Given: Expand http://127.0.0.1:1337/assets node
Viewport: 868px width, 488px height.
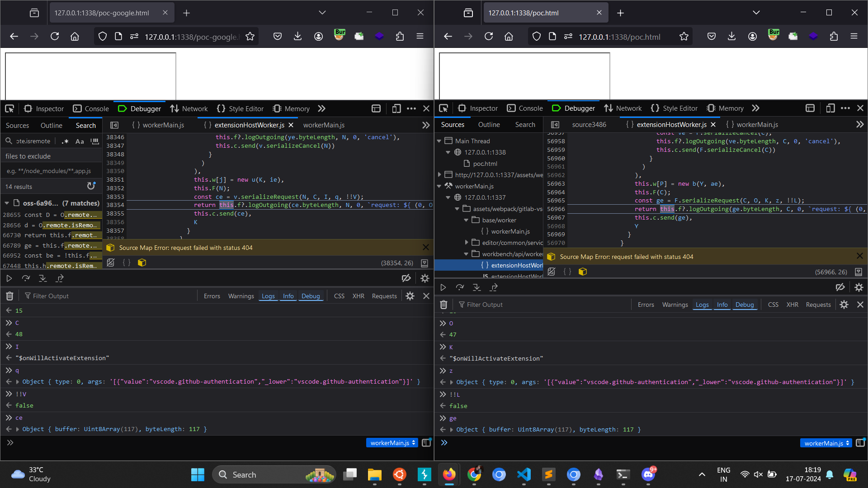Looking at the screenshot, I should click(439, 175).
